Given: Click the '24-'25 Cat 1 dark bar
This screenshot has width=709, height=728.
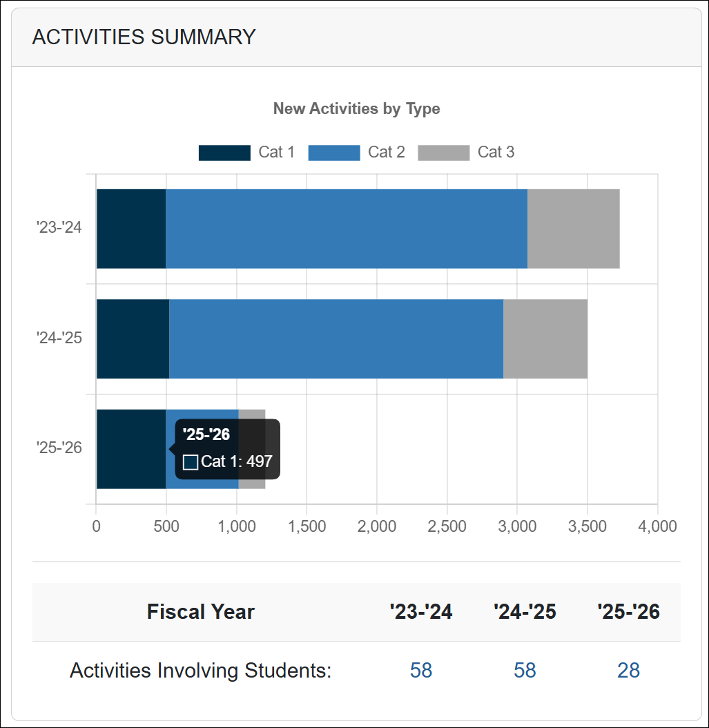Looking at the screenshot, I should click(133, 339).
